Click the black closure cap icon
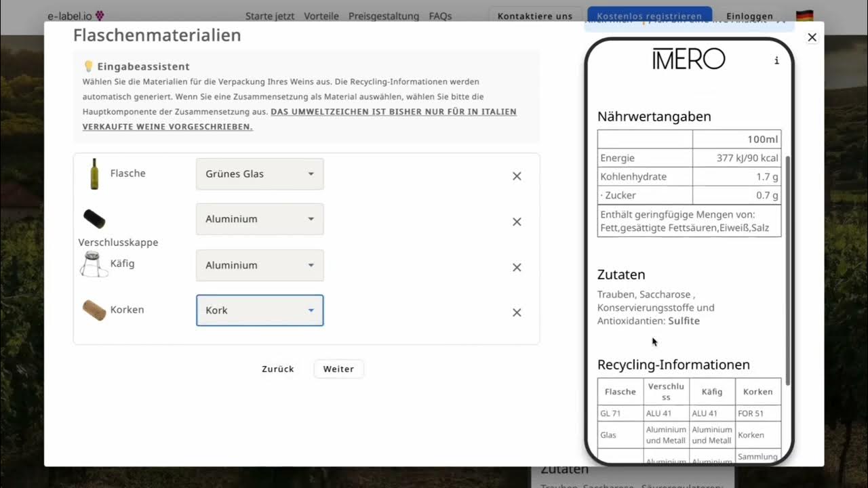The height and width of the screenshot is (488, 868). click(x=94, y=219)
